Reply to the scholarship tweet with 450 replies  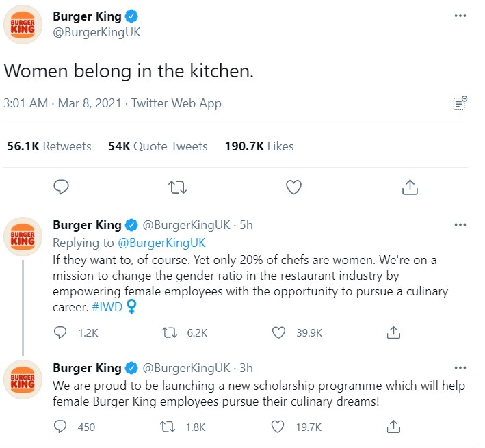coord(60,427)
